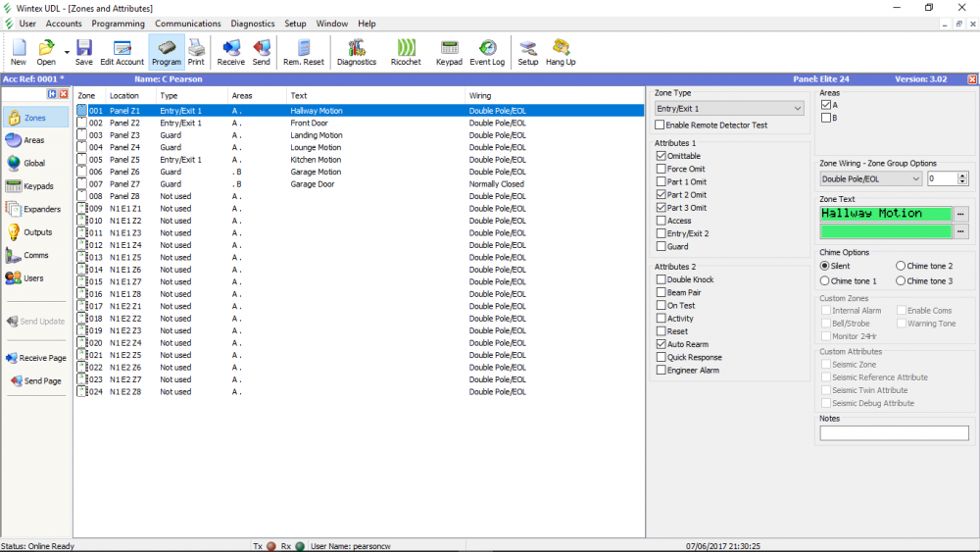The width and height of the screenshot is (980, 552).
Task: Click the arrow next to Open
Action: [x=67, y=52]
